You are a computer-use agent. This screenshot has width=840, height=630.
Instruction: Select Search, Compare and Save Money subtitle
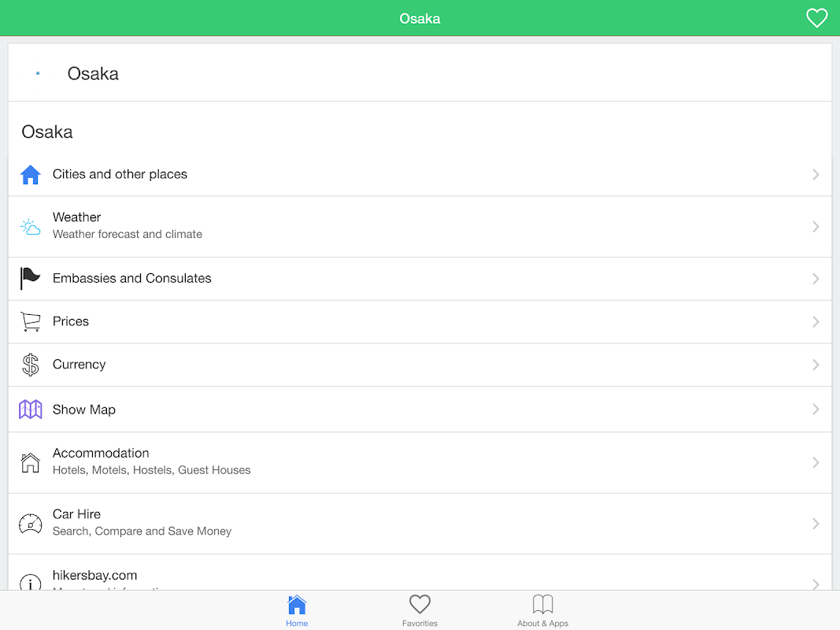point(142,531)
